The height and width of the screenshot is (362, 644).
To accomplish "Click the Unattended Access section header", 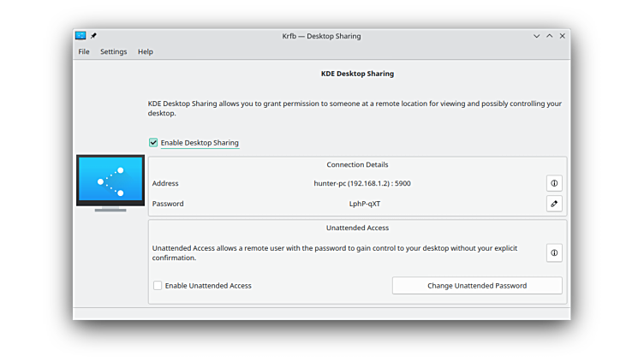I will 357,228.
